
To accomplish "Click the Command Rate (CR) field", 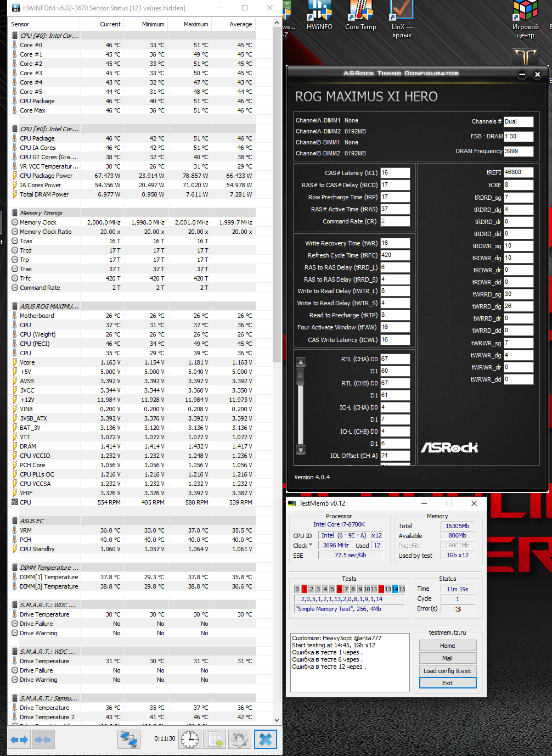I will coord(395,221).
